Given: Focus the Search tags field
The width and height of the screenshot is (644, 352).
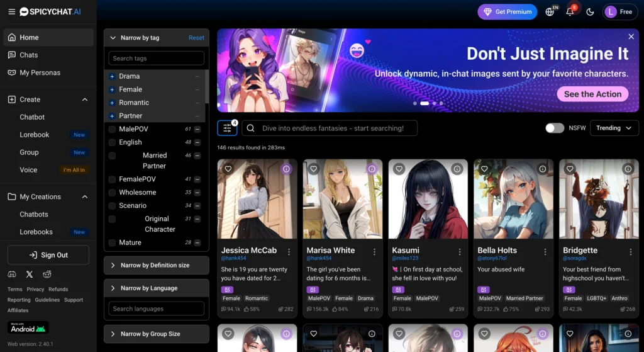Looking at the screenshot, I should pos(156,59).
